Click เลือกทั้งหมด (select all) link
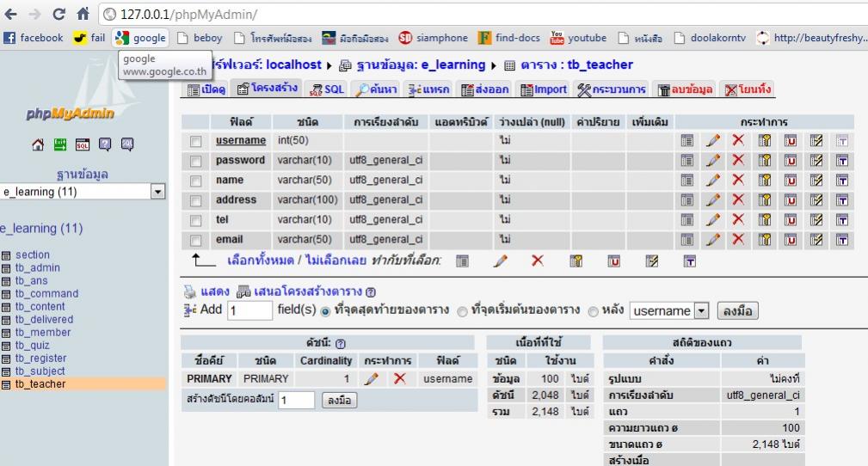This screenshot has width=868, height=466. coord(261,261)
